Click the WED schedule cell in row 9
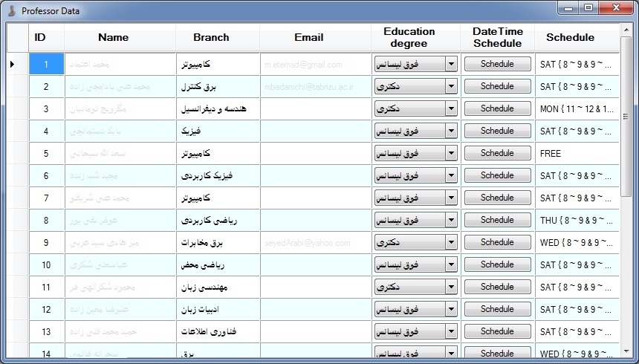This screenshot has height=364, width=639. coord(577,242)
